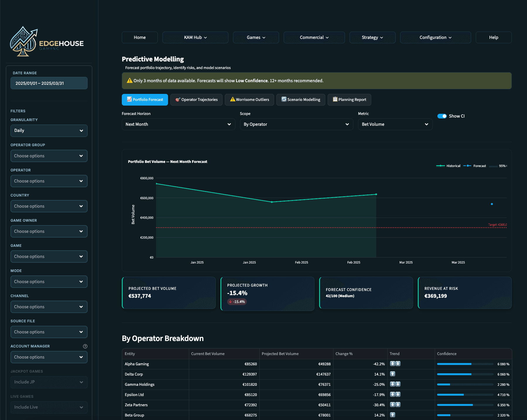Click the warning triangle icon in alert banner

pyautogui.click(x=129, y=81)
